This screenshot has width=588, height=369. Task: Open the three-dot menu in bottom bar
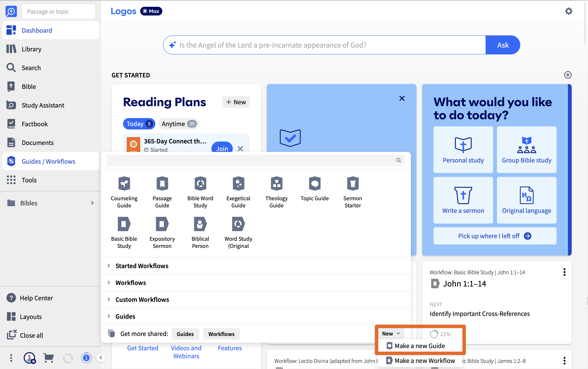tap(11, 358)
